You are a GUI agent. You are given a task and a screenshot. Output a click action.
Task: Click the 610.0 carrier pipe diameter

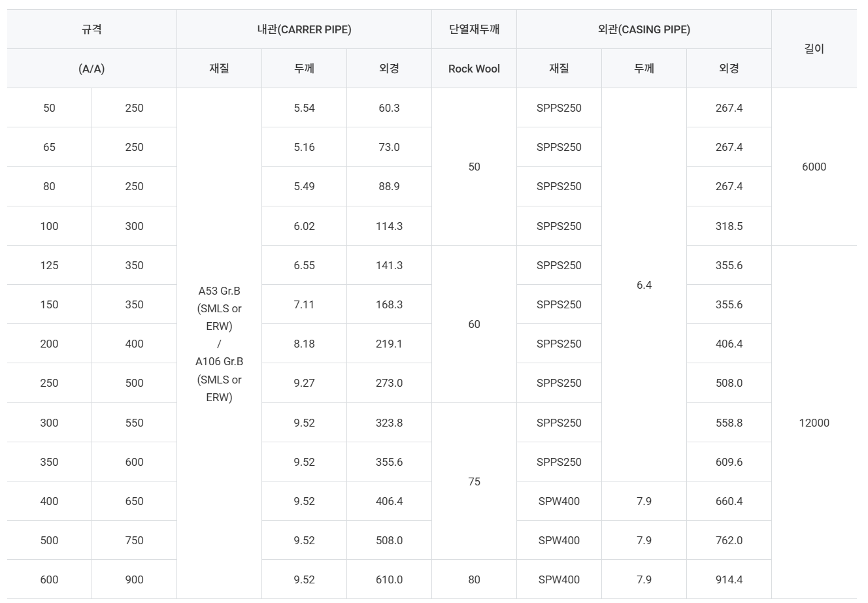pyautogui.click(x=389, y=579)
